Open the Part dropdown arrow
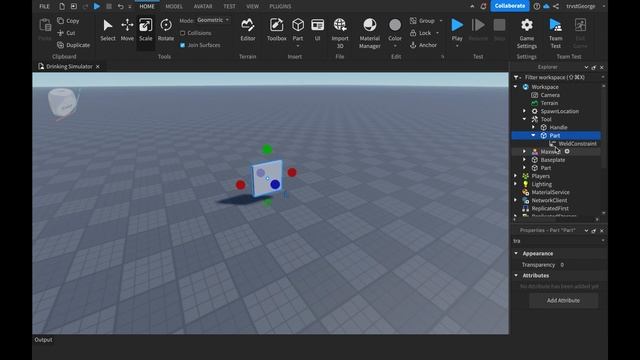 298,46
